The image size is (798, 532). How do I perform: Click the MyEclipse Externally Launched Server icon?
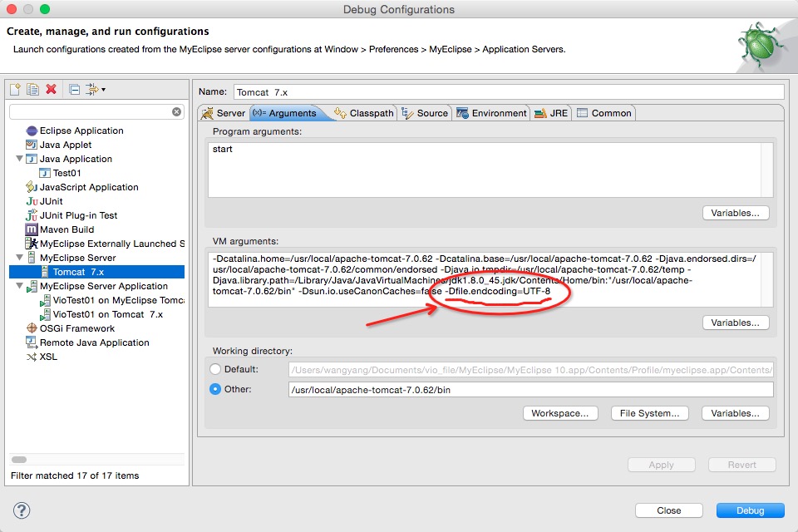click(32, 244)
